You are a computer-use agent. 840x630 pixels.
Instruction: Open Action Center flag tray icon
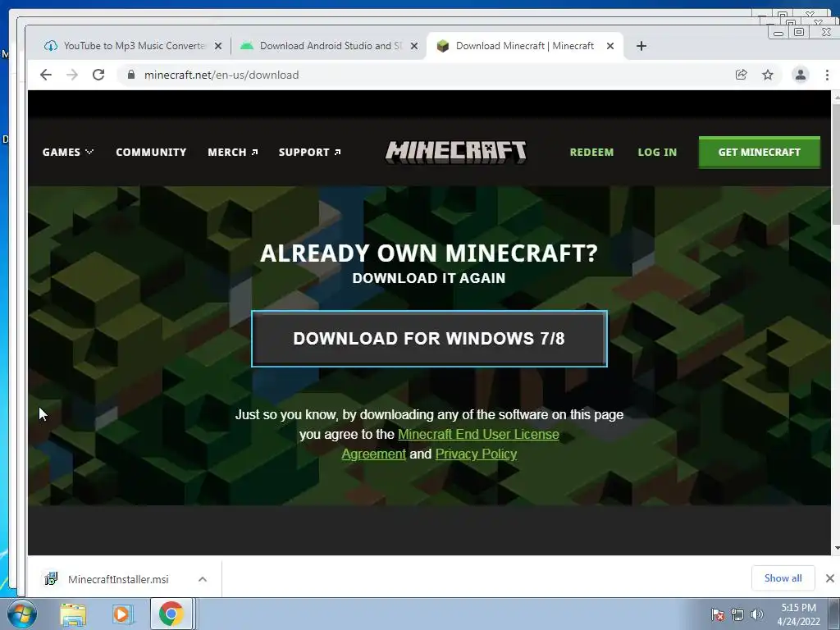(717, 614)
